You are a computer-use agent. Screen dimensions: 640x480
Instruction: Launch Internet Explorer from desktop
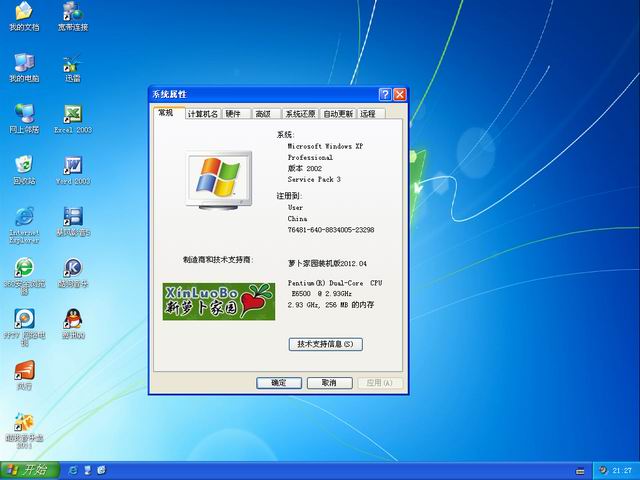tap(24, 225)
